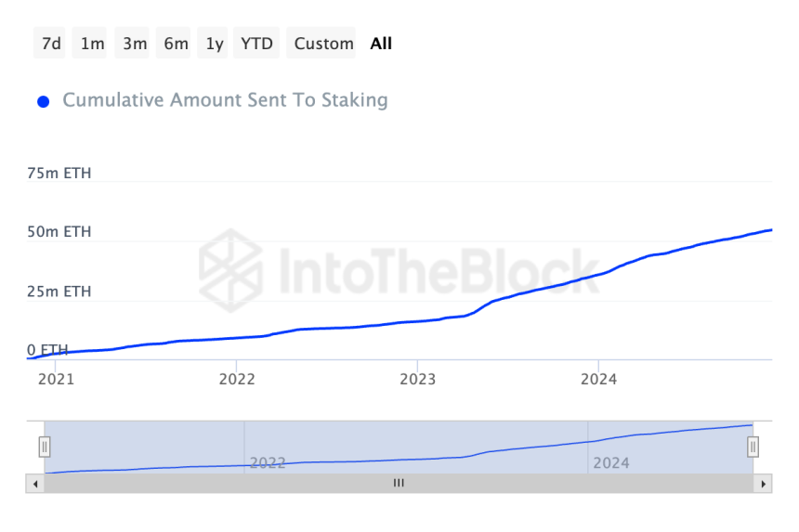Click the scrollbar center grip thumb
799x532 pixels.
click(399, 483)
